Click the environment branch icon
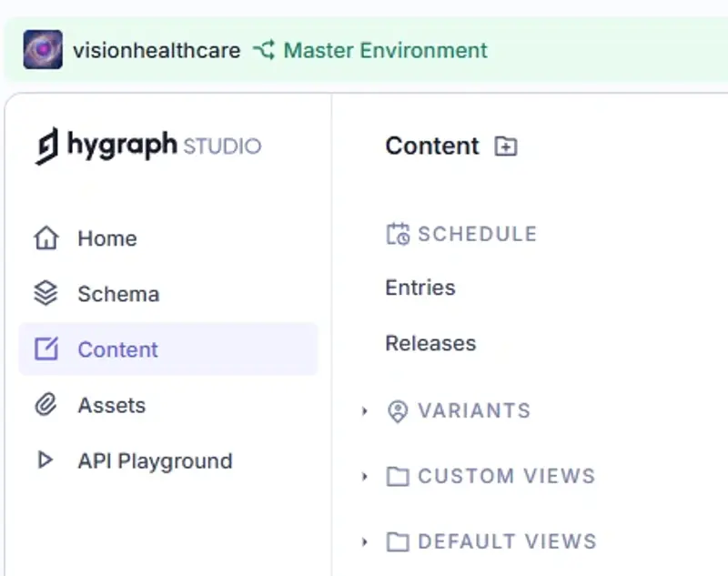Viewport: 728px width, 576px height. point(264,50)
